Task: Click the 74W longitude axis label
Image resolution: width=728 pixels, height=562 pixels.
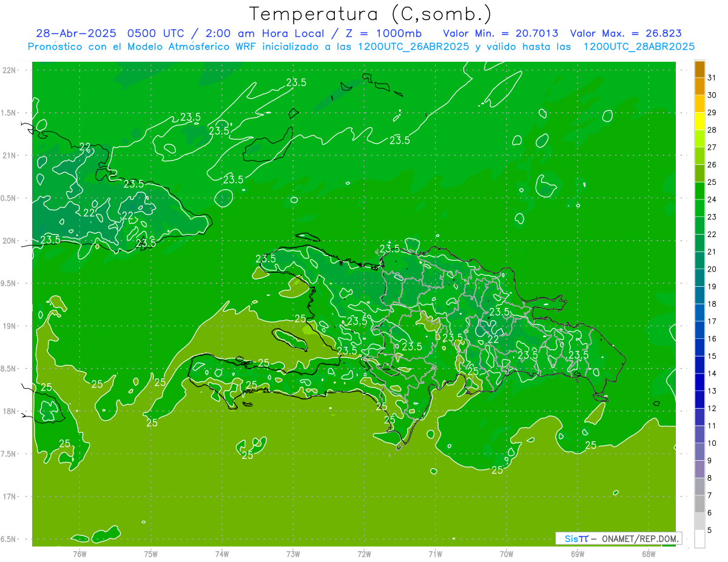Action: pos(222,554)
